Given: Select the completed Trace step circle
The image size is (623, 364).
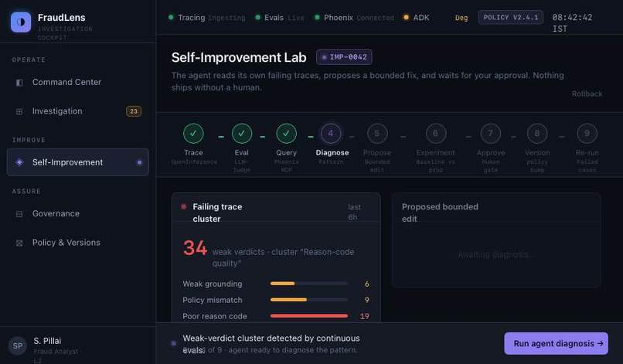Looking at the screenshot, I should click(193, 134).
